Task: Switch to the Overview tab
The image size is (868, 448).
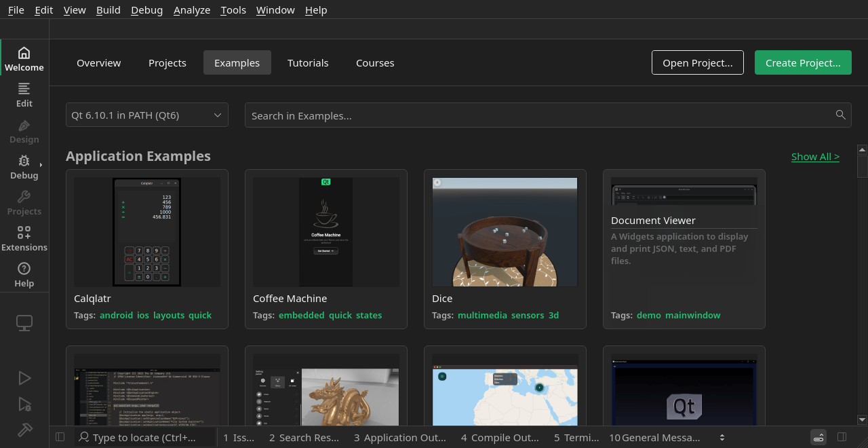Action: pyautogui.click(x=99, y=62)
